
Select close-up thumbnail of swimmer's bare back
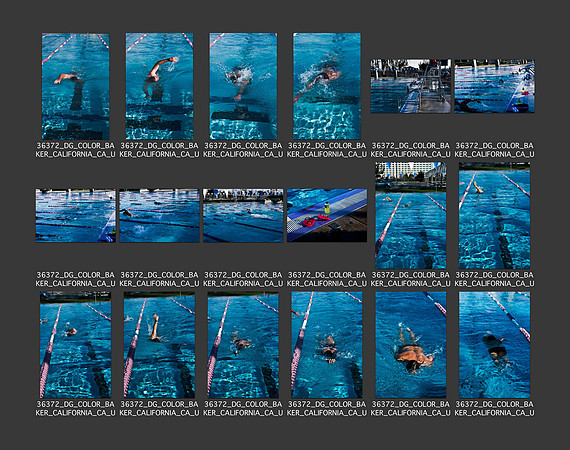(x=410, y=345)
